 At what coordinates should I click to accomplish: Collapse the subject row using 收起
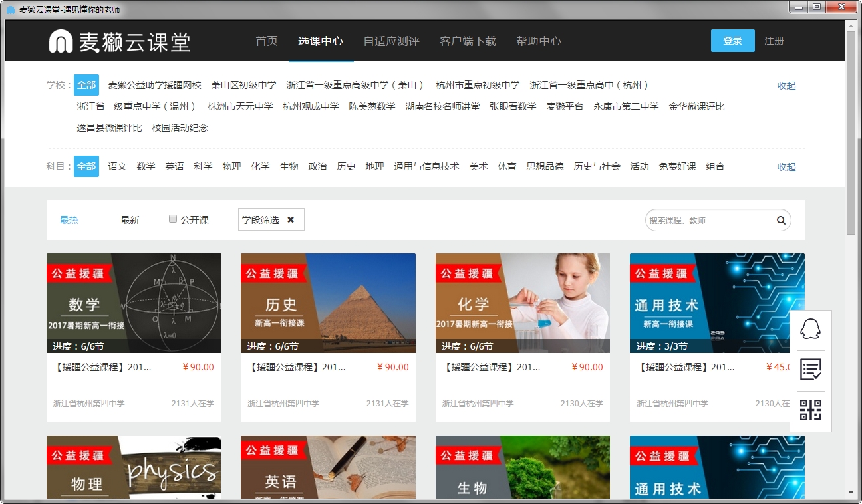click(786, 166)
